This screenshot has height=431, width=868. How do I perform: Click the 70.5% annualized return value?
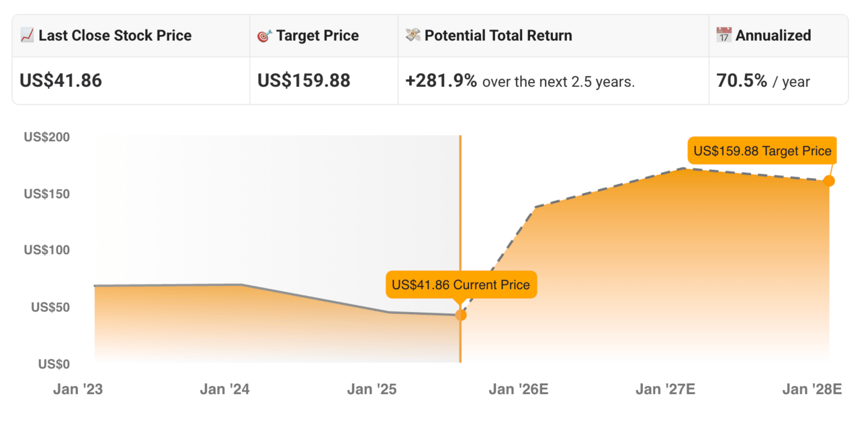pos(742,81)
